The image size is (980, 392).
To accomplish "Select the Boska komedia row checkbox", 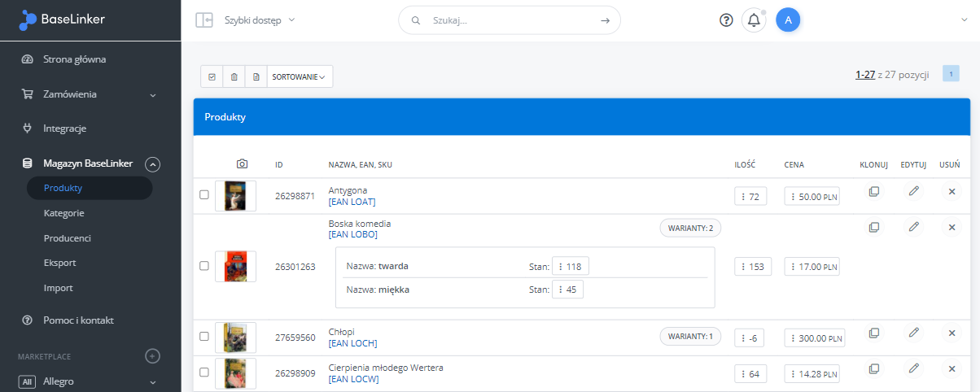I will pos(204,266).
